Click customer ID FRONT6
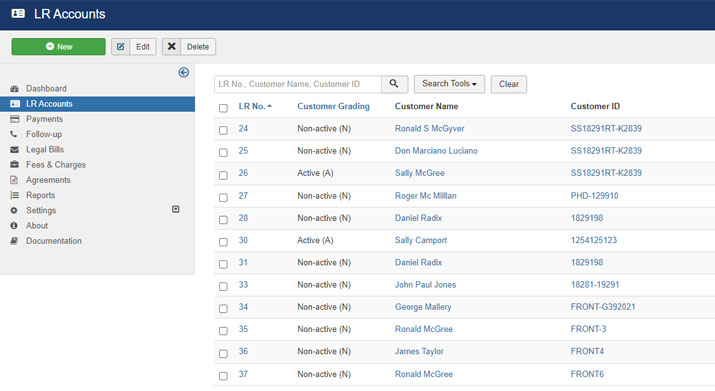The image size is (715, 391). [587, 374]
